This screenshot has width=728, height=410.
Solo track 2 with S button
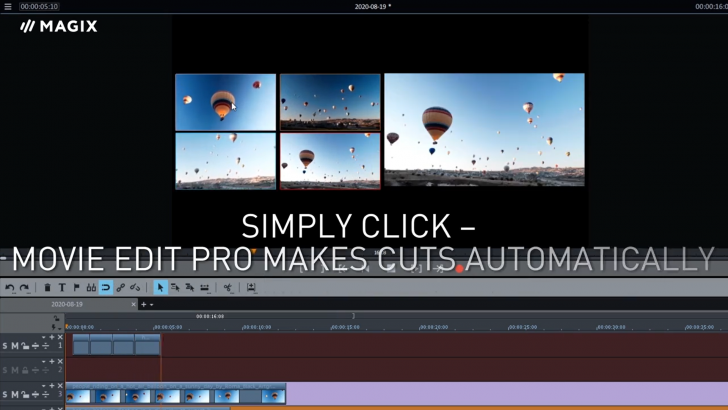pos(5,370)
